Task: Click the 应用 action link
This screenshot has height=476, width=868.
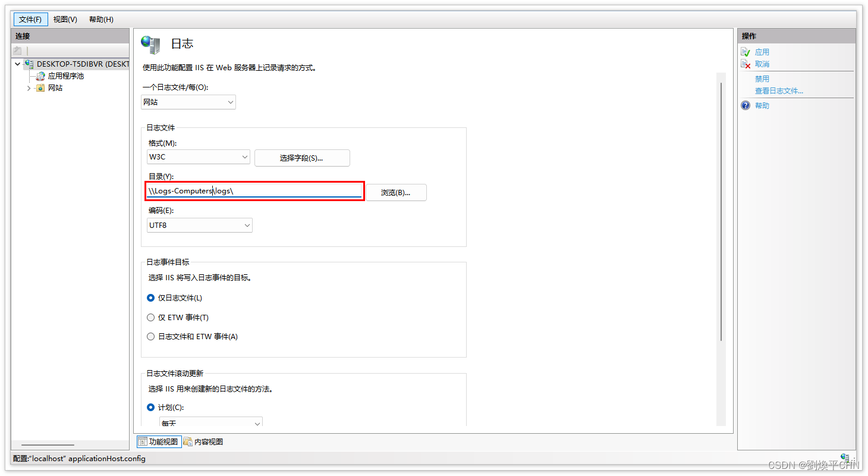Action: click(x=762, y=52)
